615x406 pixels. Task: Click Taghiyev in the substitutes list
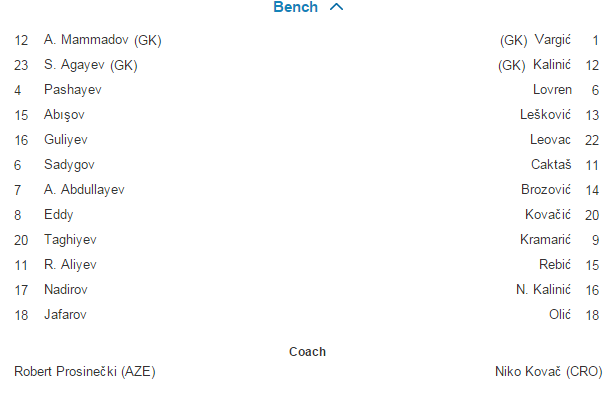[70, 240]
